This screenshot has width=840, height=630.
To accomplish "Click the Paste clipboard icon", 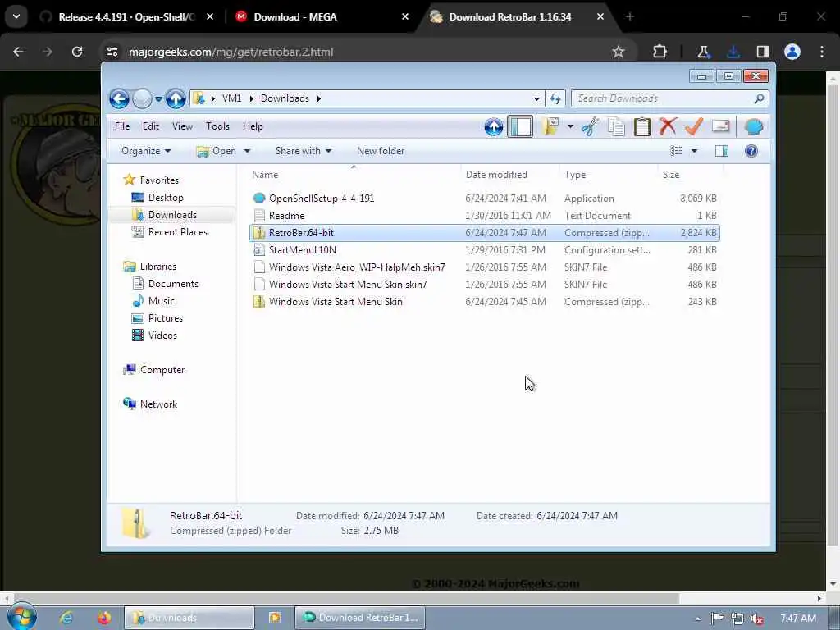I will 641,127.
